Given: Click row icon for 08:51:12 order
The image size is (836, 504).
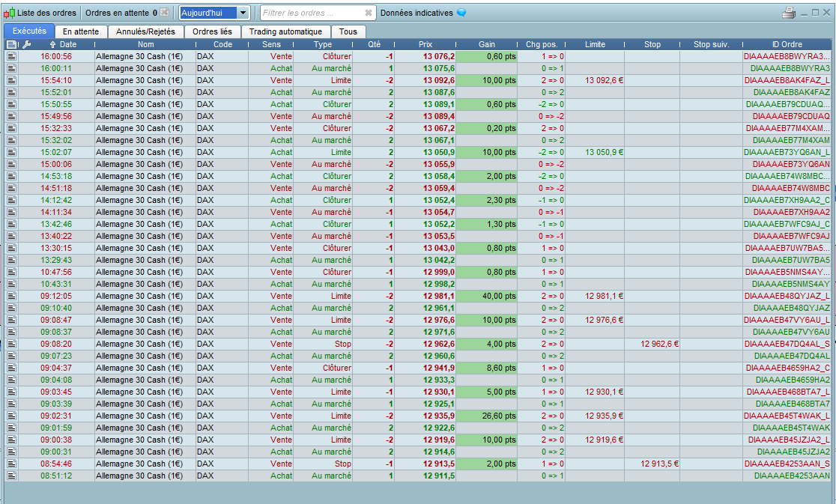Looking at the screenshot, I should [11, 476].
